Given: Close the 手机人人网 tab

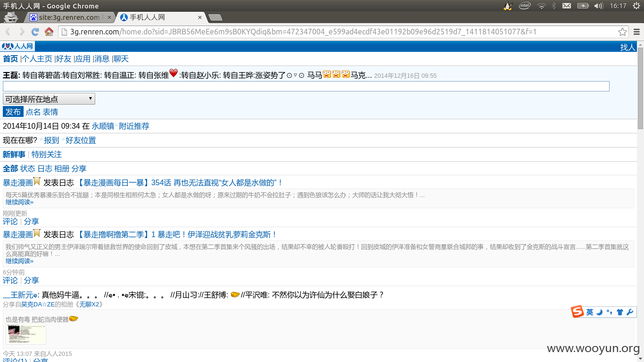Looking at the screenshot, I should pyautogui.click(x=200, y=17).
